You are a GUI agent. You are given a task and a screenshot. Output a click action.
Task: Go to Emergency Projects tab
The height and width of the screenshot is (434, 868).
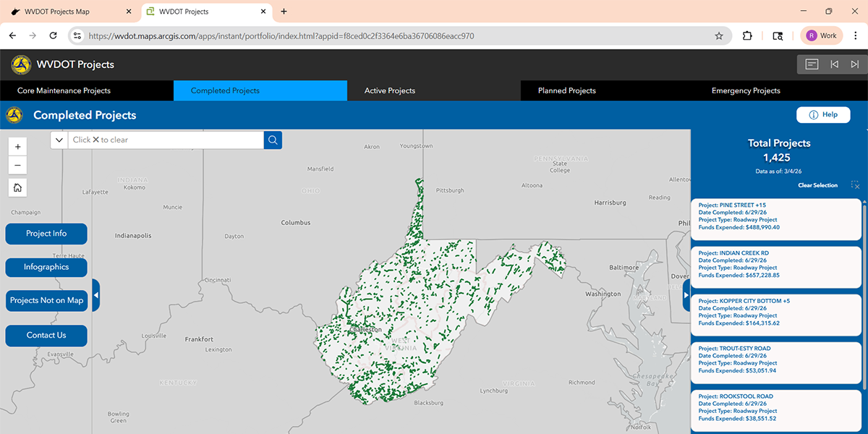pos(780,90)
